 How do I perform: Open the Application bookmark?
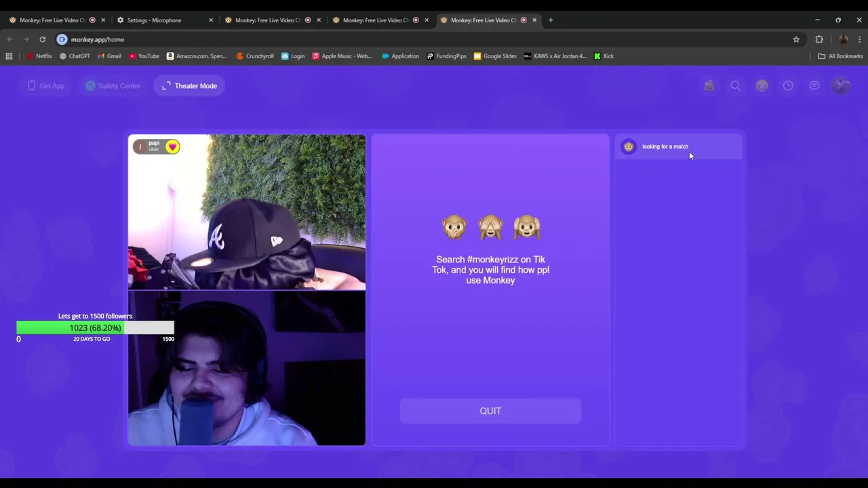tap(400, 56)
